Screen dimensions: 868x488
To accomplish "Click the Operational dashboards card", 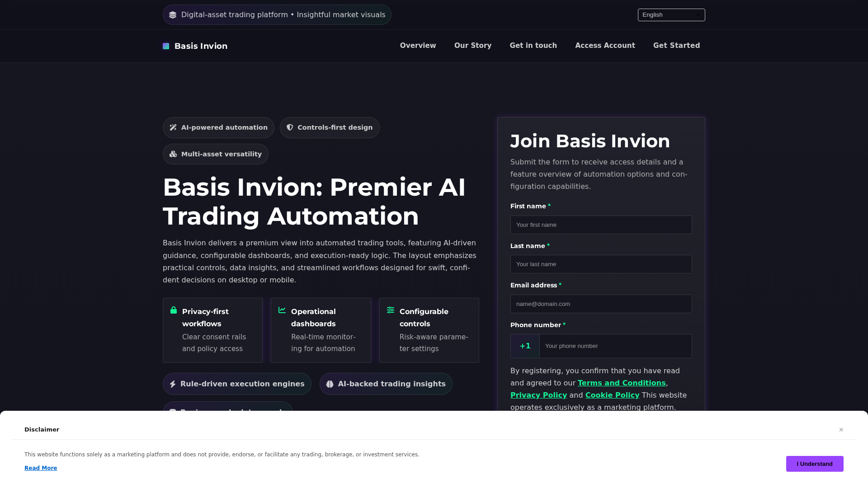I will pos(321,330).
